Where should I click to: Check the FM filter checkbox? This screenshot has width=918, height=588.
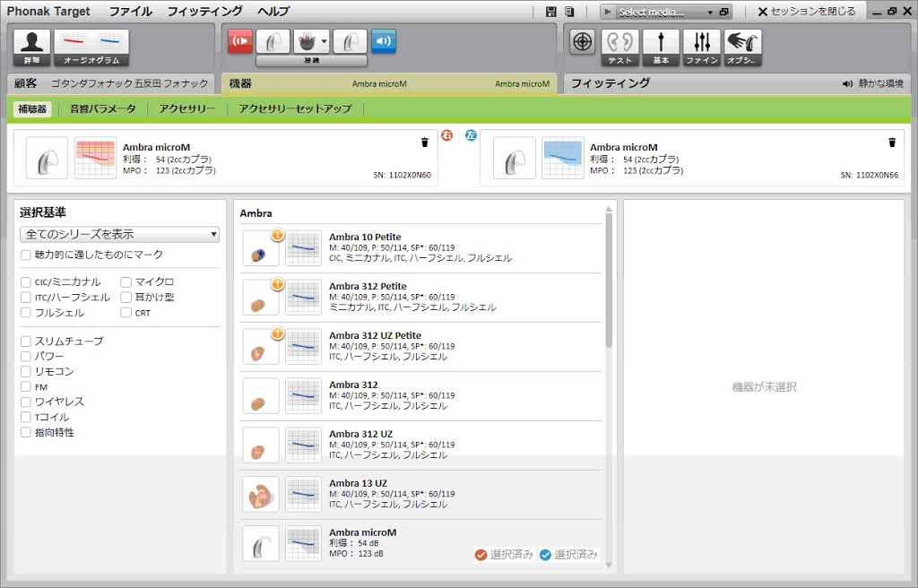click(26, 386)
